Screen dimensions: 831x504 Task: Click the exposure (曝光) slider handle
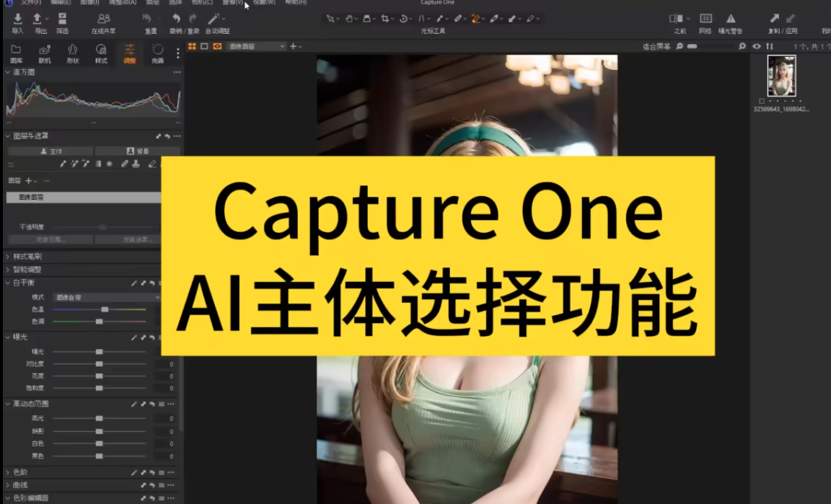(x=99, y=352)
